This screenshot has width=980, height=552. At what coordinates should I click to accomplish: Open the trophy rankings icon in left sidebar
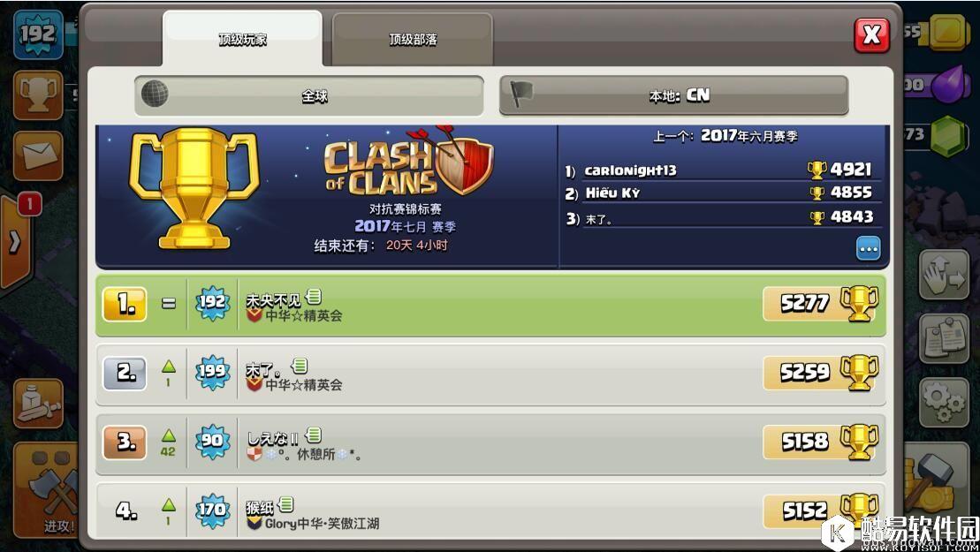[x=37, y=95]
